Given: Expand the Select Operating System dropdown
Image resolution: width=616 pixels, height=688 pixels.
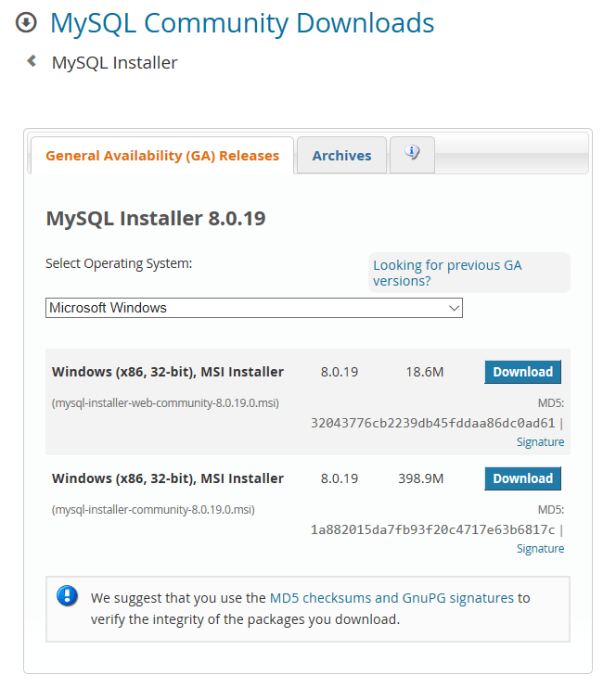Looking at the screenshot, I should tap(253, 308).
